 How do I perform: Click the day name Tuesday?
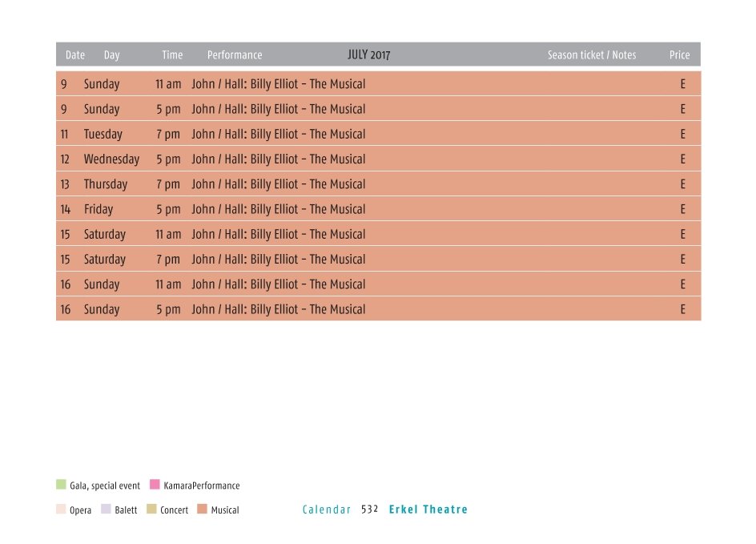pyautogui.click(x=103, y=134)
